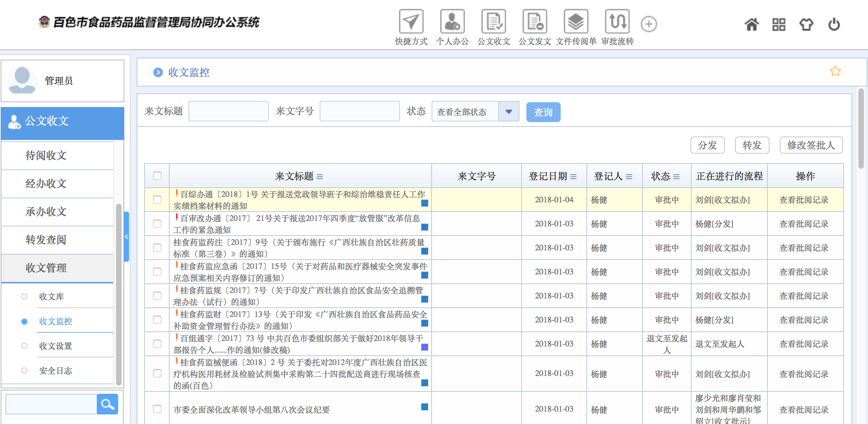The image size is (868, 424).
Task: Open 审批流转 toolbar icon
Action: click(x=617, y=22)
